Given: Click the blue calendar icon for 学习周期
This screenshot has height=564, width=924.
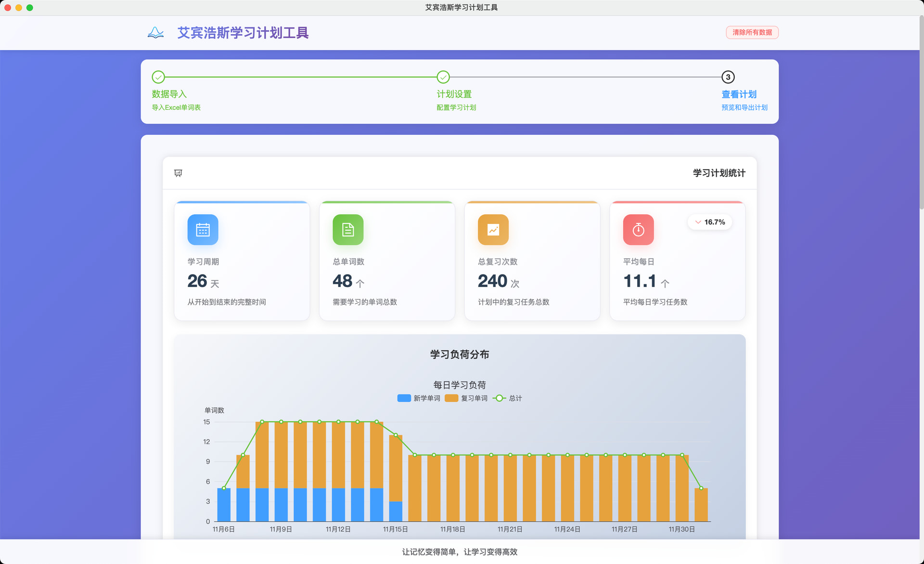Looking at the screenshot, I should tap(203, 230).
